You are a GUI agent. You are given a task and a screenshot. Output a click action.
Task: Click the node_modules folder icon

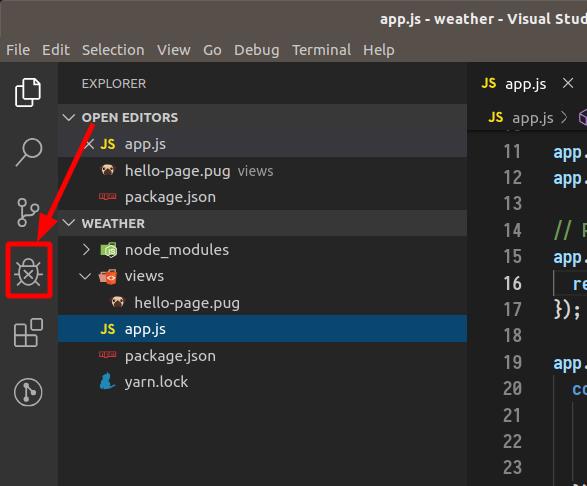click(x=109, y=250)
